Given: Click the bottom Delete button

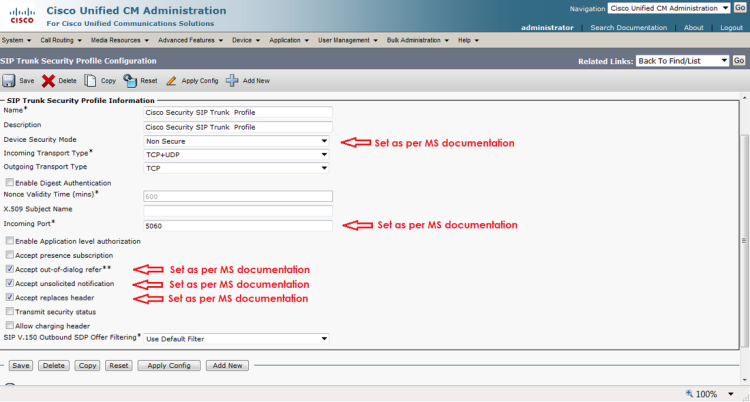Looking at the screenshot, I should (54, 365).
